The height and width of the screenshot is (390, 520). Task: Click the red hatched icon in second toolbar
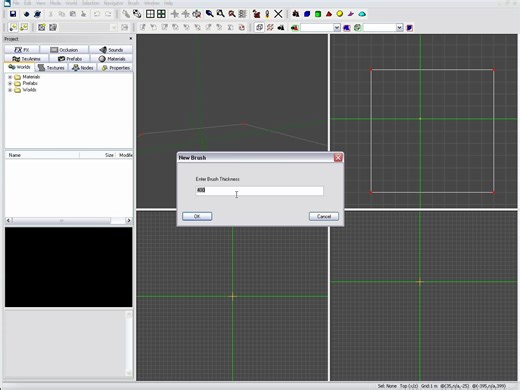270,27
